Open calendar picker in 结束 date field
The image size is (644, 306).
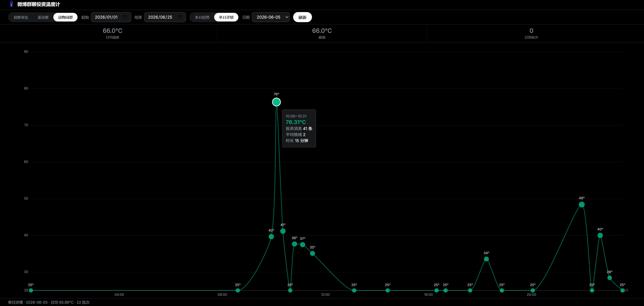(179, 17)
